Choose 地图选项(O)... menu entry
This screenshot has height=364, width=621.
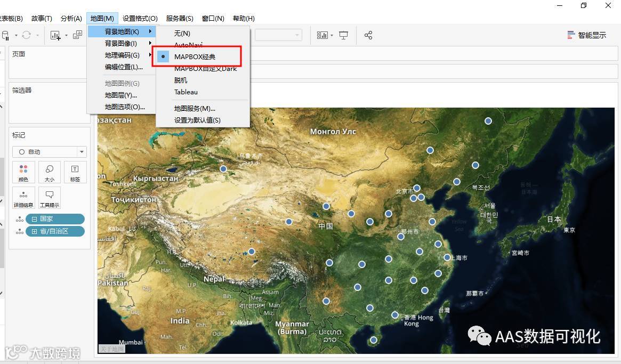coord(122,107)
